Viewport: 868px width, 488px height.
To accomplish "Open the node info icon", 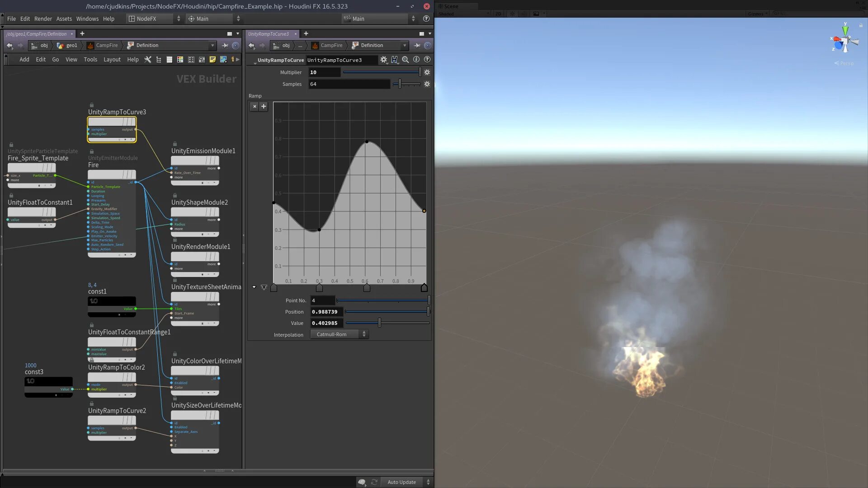I will pos(416,60).
